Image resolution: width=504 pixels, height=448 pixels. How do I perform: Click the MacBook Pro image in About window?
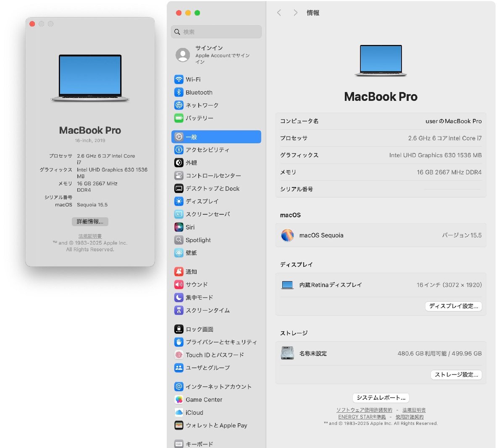pos(90,78)
